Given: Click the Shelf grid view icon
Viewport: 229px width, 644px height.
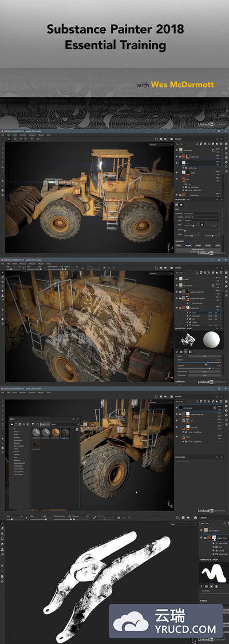Looking at the screenshot, I should click(77, 429).
